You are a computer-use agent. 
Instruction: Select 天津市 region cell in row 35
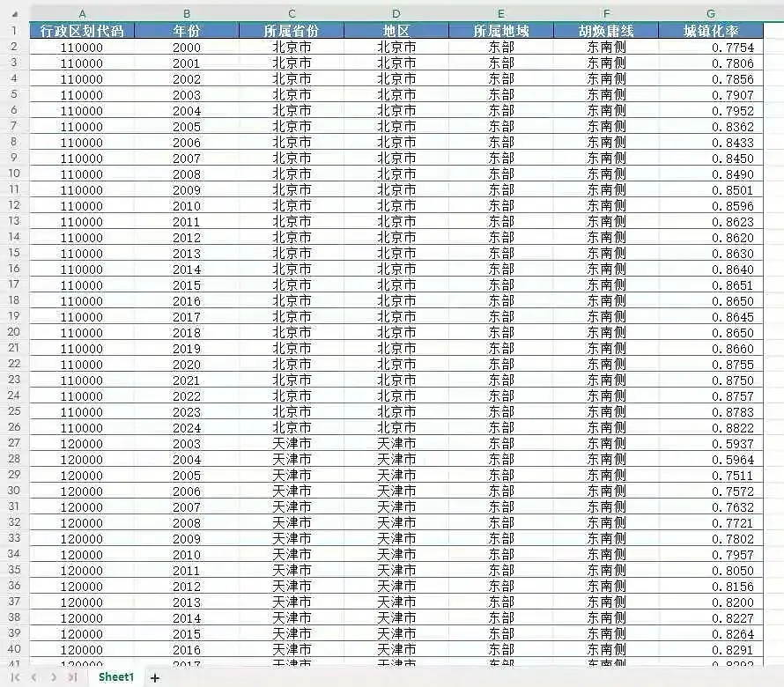pyautogui.click(x=396, y=571)
